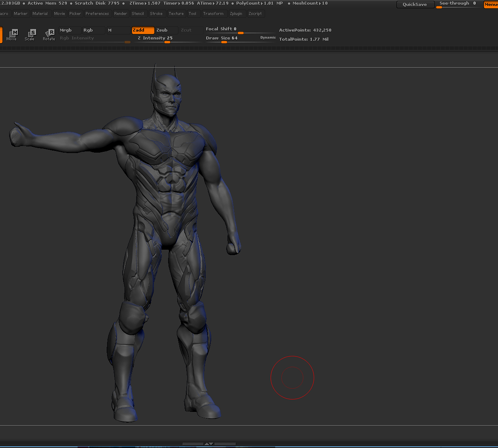
Task: Click the Rgb Intensity slider
Action: [x=95, y=39]
